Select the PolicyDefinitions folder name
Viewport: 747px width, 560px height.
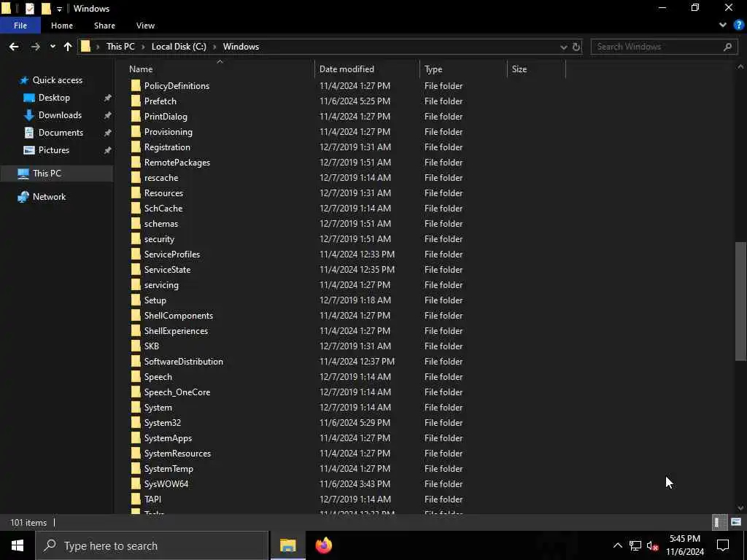pos(177,86)
